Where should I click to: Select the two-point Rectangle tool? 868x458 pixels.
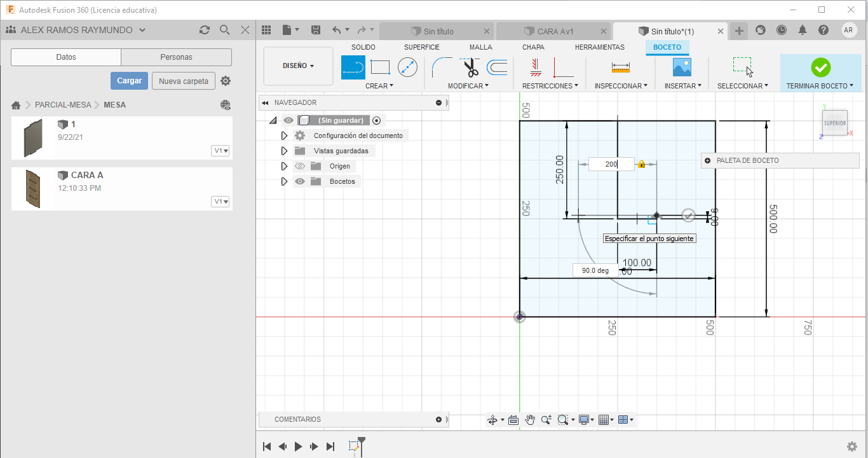380,67
